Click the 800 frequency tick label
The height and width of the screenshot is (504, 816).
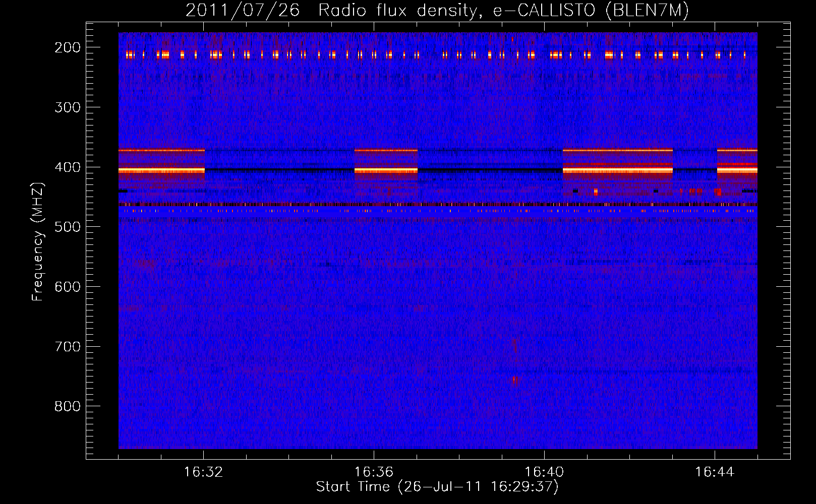point(67,406)
